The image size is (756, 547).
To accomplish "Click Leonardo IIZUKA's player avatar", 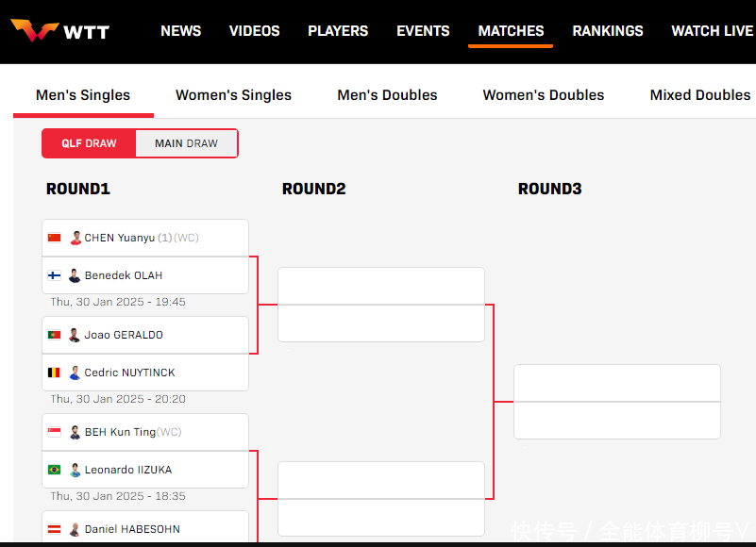I will [x=75, y=470].
